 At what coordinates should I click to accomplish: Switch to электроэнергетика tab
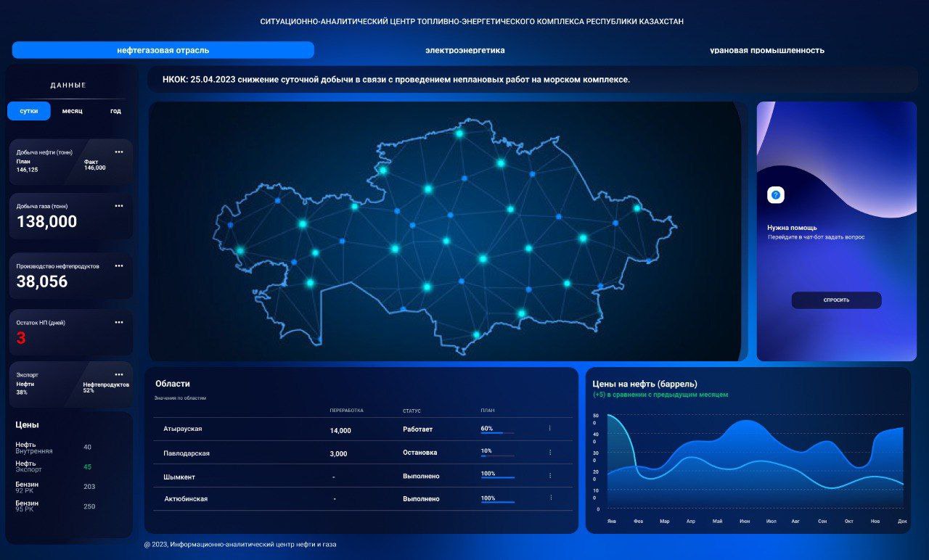[x=465, y=51]
